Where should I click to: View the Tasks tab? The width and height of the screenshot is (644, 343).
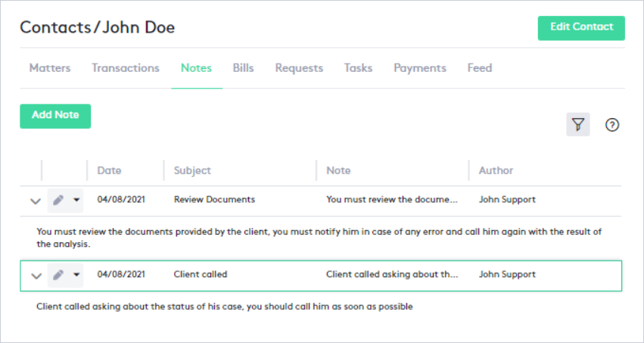pos(358,68)
